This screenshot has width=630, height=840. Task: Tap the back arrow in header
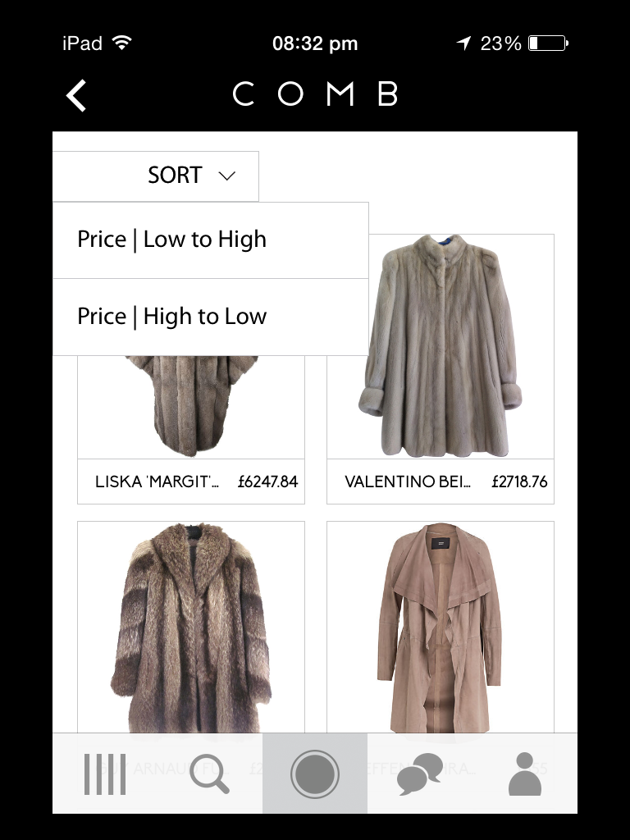76,95
